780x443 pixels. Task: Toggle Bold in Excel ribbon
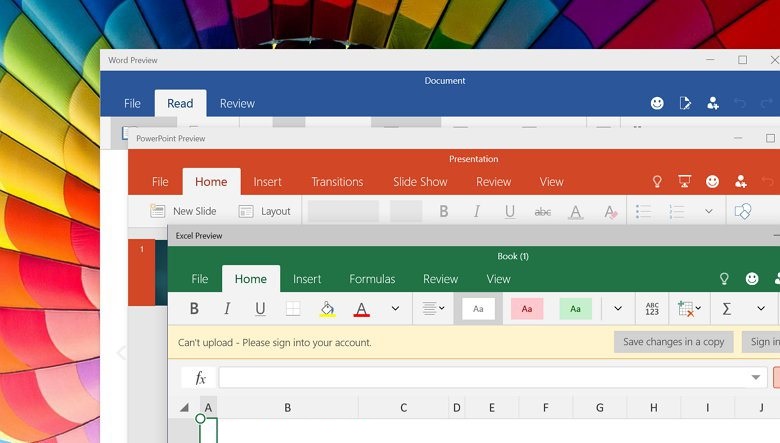point(195,309)
